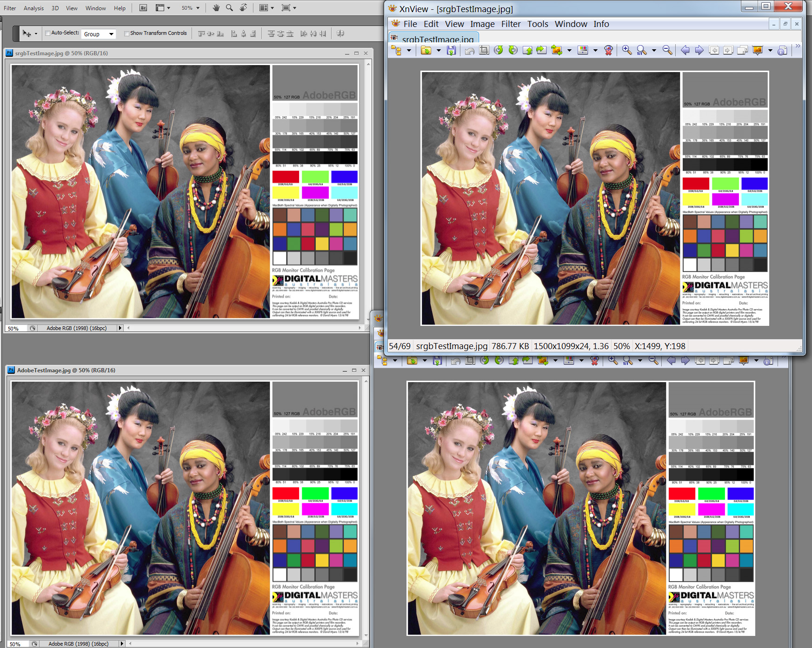Open status bar arrow beside Adobe RGB (1998)
The image size is (812, 648).
(x=120, y=328)
